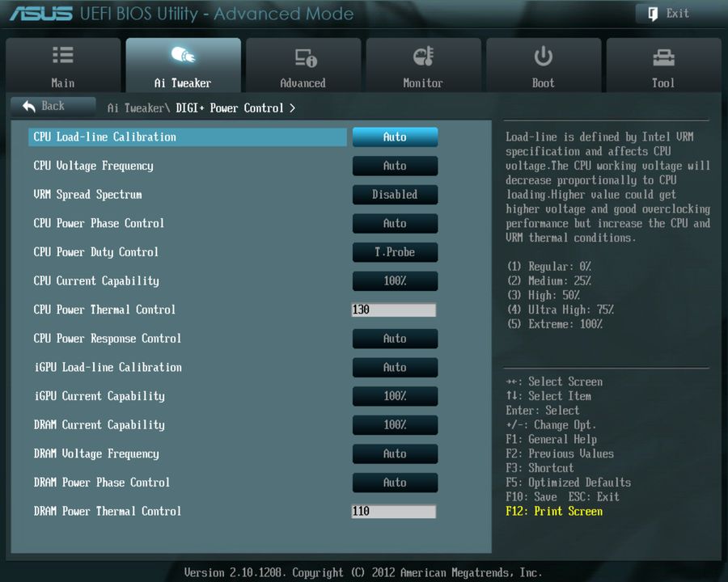Click the Boot tab power icon
The width and height of the screenshot is (728, 582).
(x=544, y=56)
